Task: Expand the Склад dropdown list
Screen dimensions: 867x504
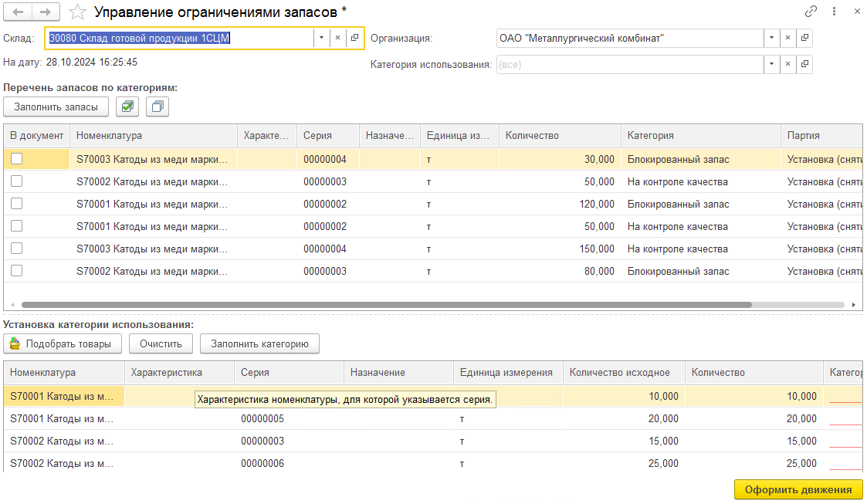Action: (x=321, y=38)
